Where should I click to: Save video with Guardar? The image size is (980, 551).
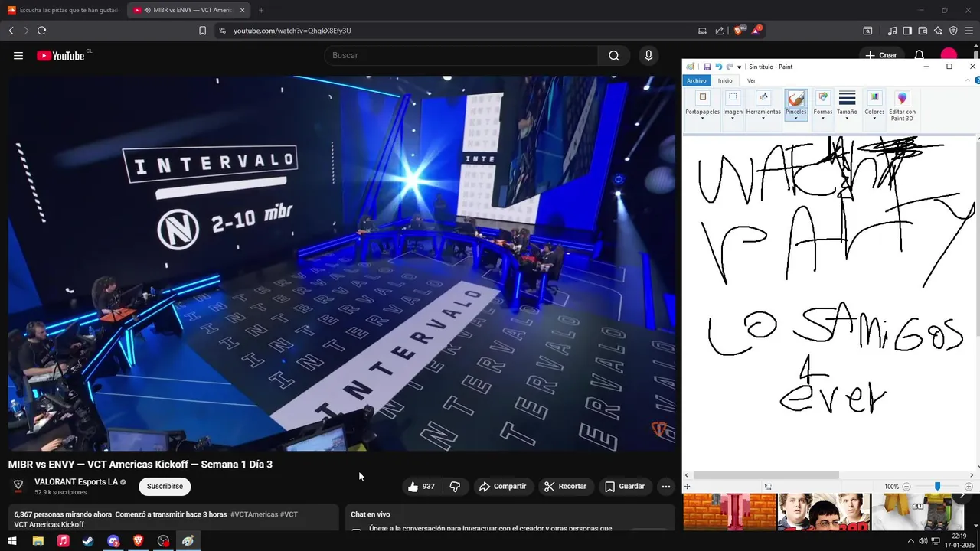625,487
